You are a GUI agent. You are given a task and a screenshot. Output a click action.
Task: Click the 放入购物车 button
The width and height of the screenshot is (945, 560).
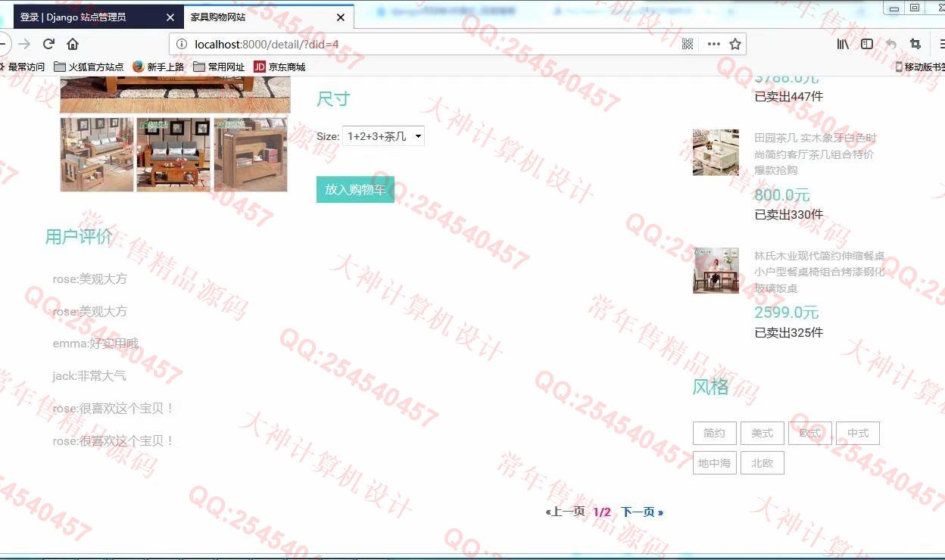coord(355,189)
